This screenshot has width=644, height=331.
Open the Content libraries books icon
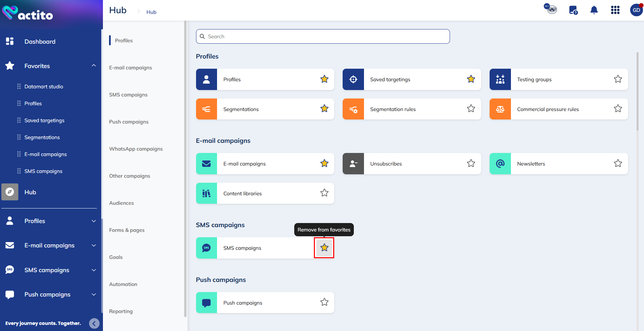coord(207,194)
